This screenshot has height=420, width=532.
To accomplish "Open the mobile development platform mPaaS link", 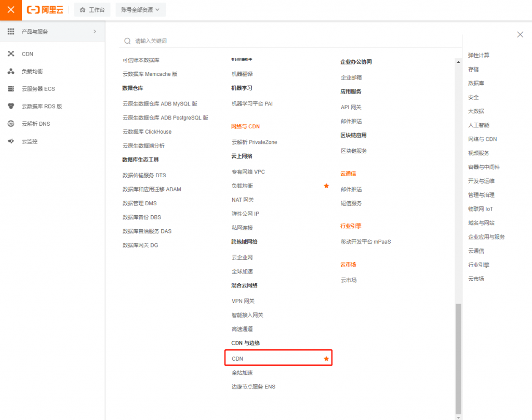I will click(366, 242).
